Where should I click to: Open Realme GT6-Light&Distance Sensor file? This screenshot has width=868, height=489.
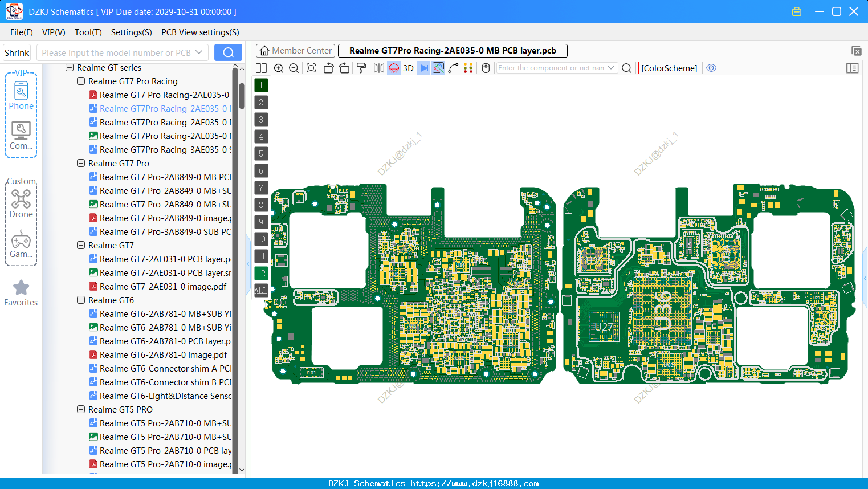[x=160, y=396]
